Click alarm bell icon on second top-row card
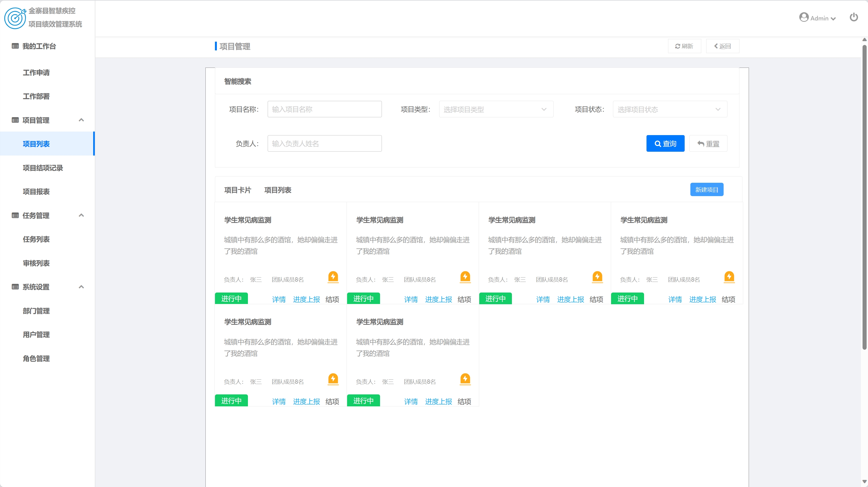This screenshot has width=868, height=487. coord(465,277)
